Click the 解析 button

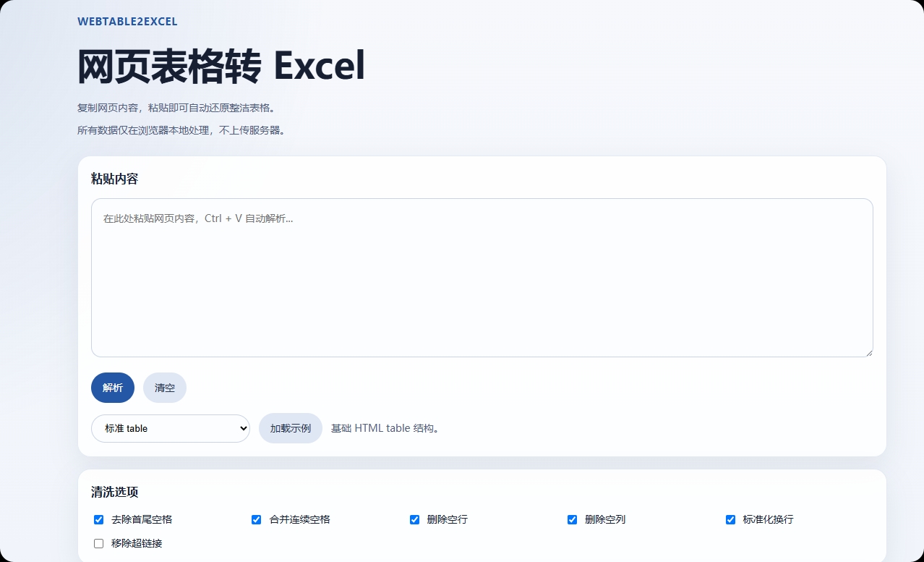pyautogui.click(x=113, y=388)
